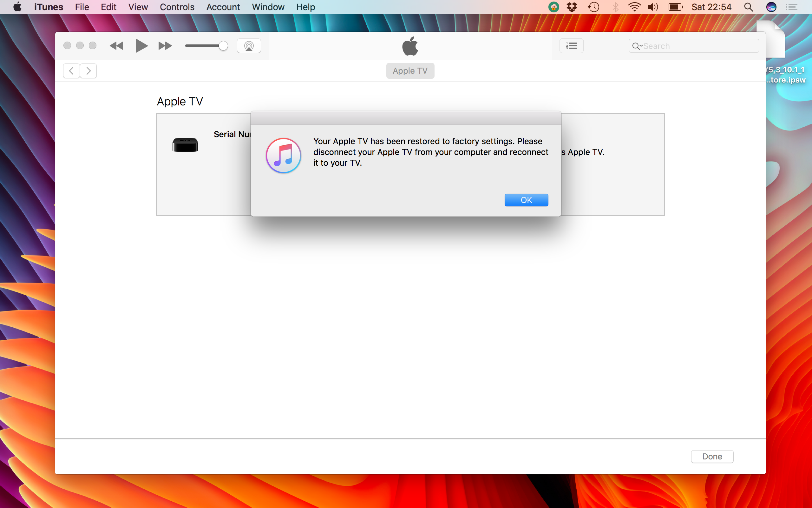Adjust the volume slider knob

point(223,46)
